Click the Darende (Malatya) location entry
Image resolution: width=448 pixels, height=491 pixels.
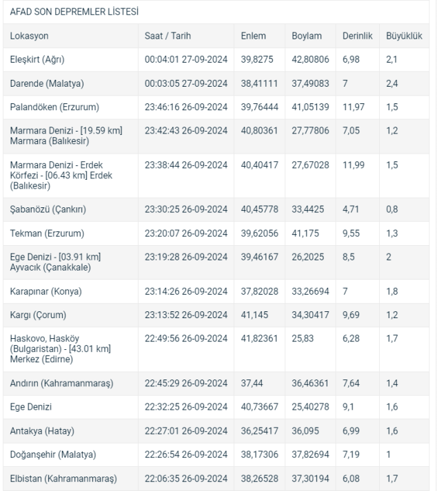tap(47, 83)
